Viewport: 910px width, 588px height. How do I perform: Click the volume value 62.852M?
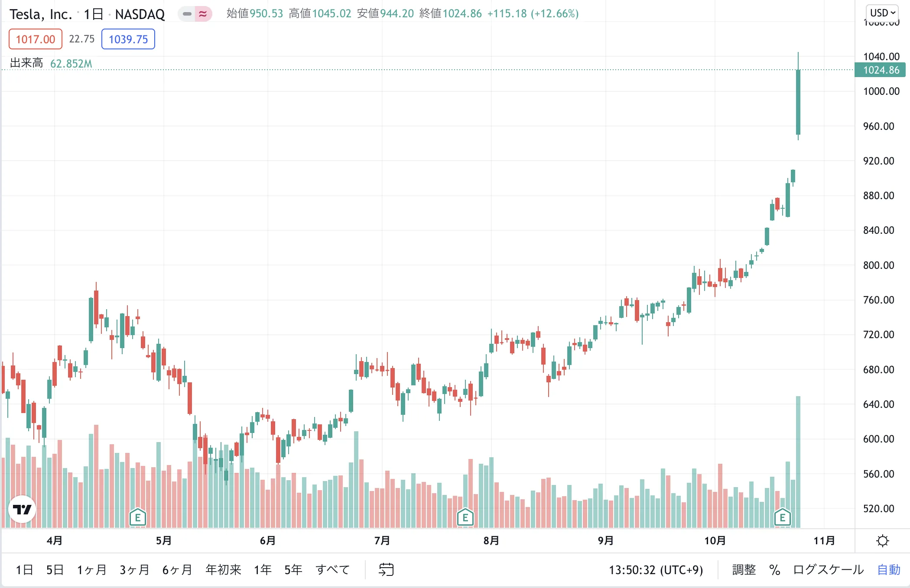pos(71,64)
